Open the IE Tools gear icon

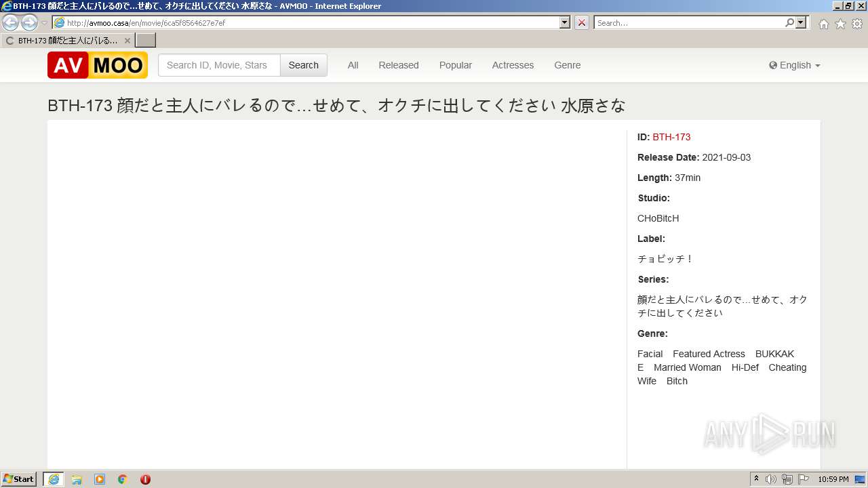[857, 24]
